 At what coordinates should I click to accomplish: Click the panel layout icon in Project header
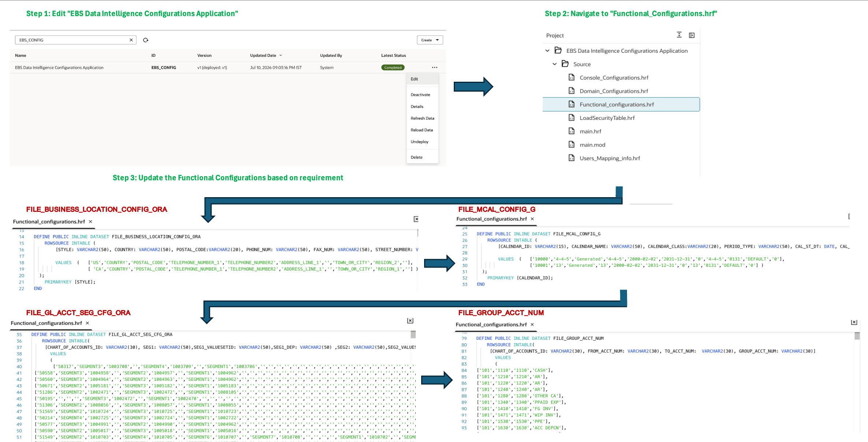(x=692, y=35)
